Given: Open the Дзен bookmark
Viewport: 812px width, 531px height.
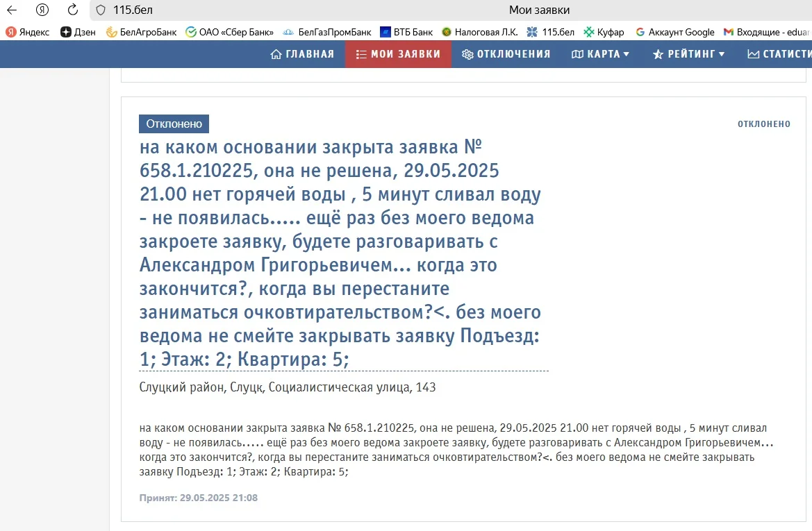Looking at the screenshot, I should (x=78, y=32).
